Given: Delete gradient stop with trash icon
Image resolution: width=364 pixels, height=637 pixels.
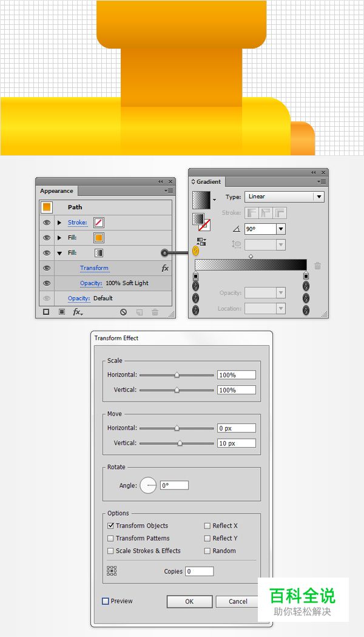Looking at the screenshot, I should (x=317, y=266).
